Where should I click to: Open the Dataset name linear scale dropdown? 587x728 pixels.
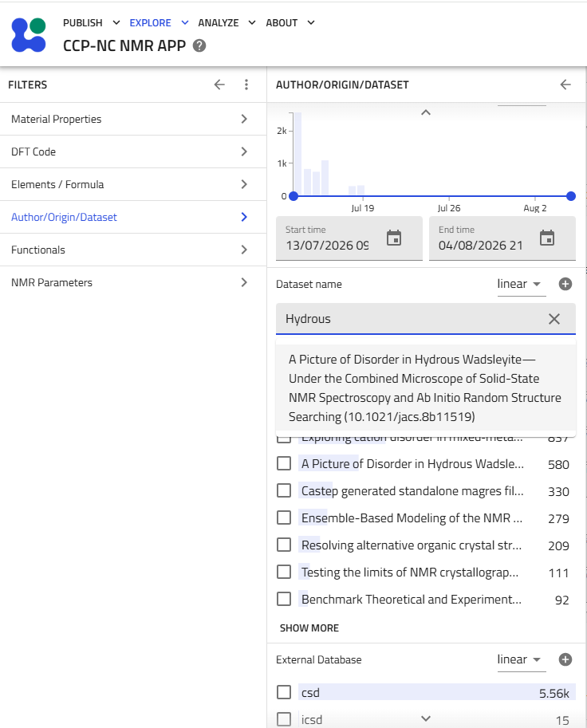coord(521,284)
